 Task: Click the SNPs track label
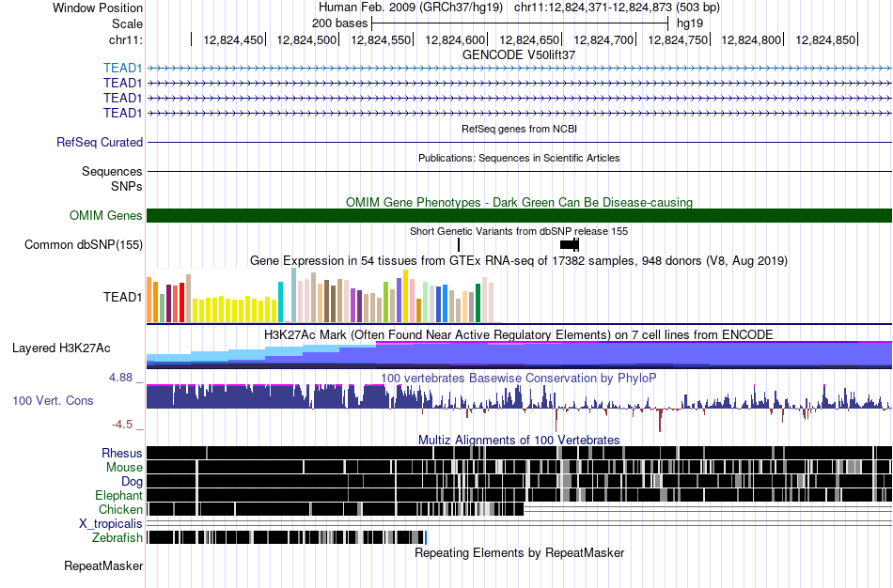pyautogui.click(x=127, y=186)
